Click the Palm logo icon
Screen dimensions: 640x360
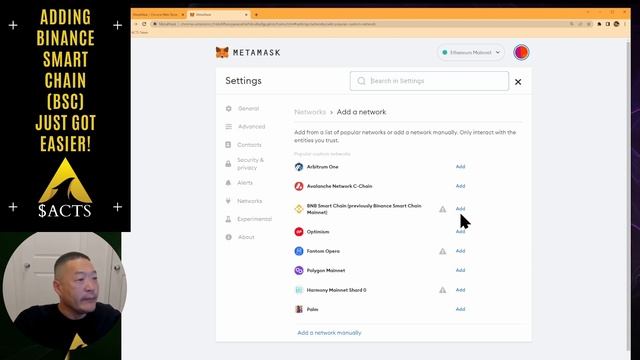(299, 309)
